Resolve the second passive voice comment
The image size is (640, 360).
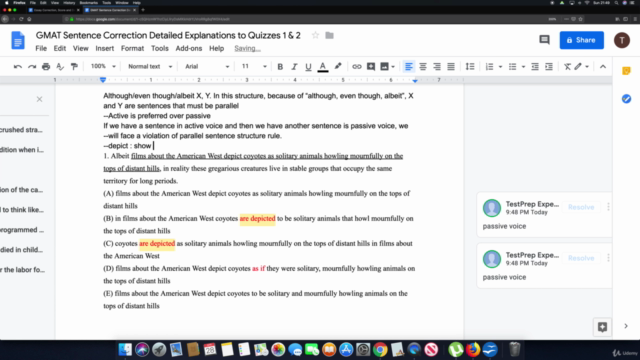[581, 258]
